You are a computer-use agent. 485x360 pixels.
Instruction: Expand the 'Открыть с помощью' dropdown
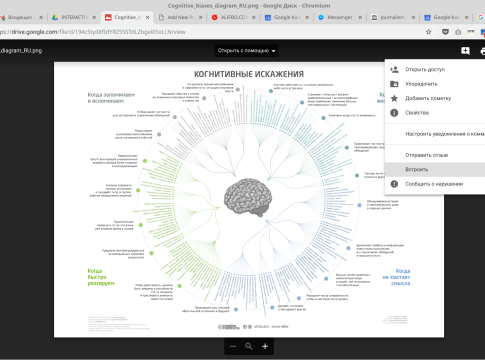[246, 51]
